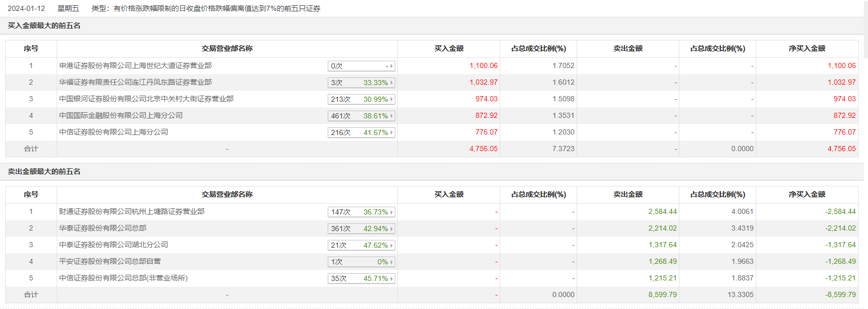Screen dimensions: 868x309
Task: Click the net value -2,214.02
Action: point(840,228)
